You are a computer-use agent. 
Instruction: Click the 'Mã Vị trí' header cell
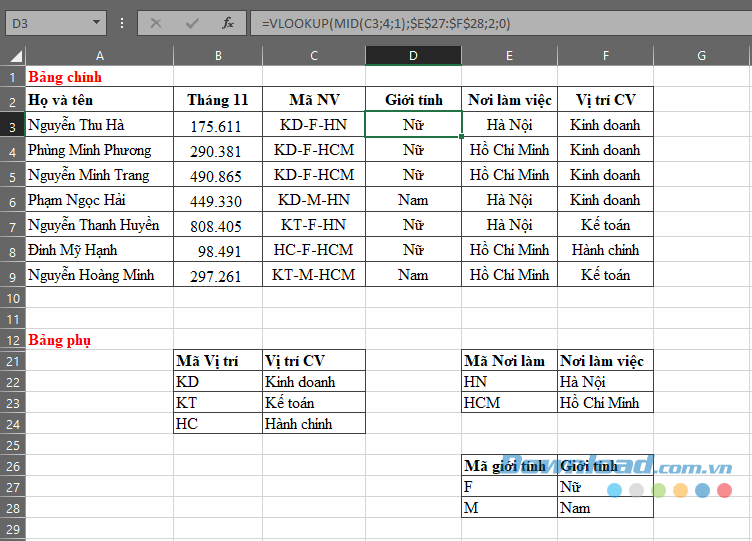[x=218, y=361]
